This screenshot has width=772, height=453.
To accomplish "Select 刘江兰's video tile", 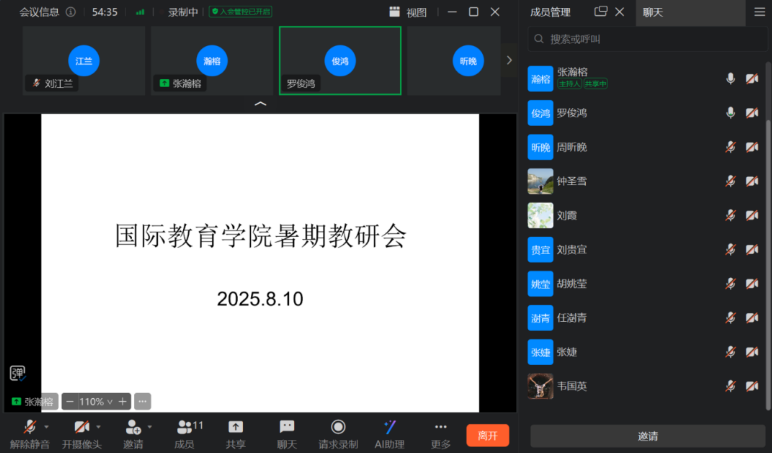I will (x=84, y=60).
